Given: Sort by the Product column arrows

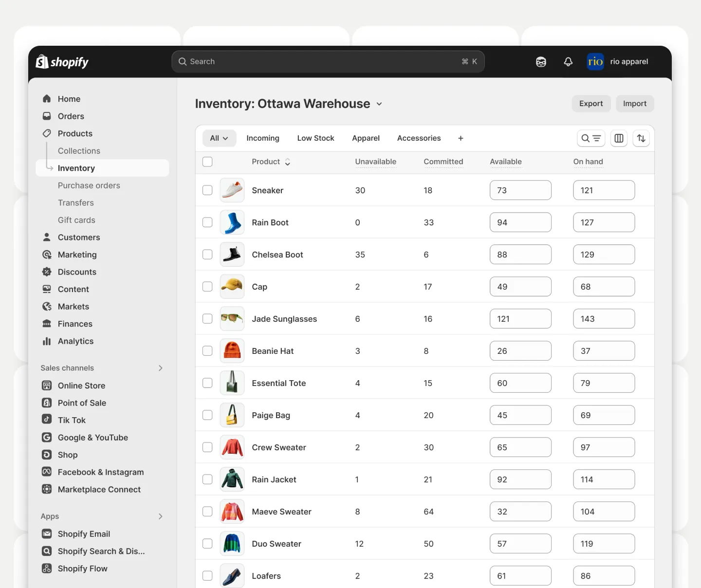Looking at the screenshot, I should click(288, 162).
